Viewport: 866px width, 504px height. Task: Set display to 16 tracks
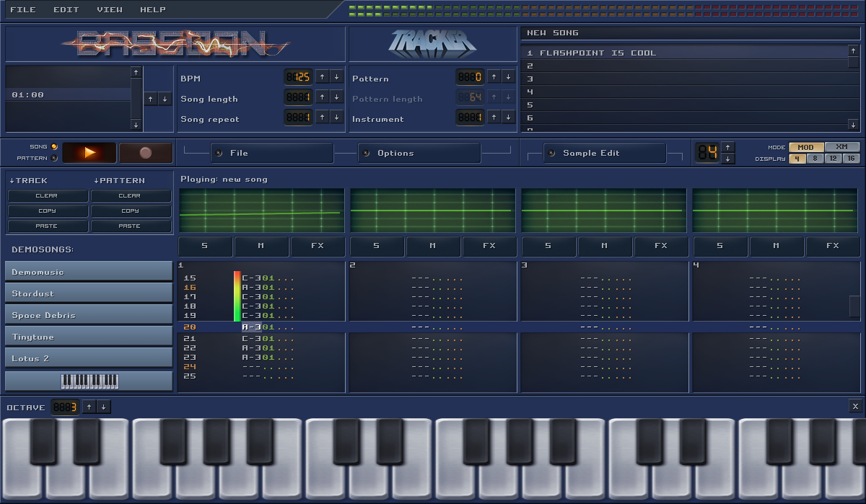tap(851, 159)
